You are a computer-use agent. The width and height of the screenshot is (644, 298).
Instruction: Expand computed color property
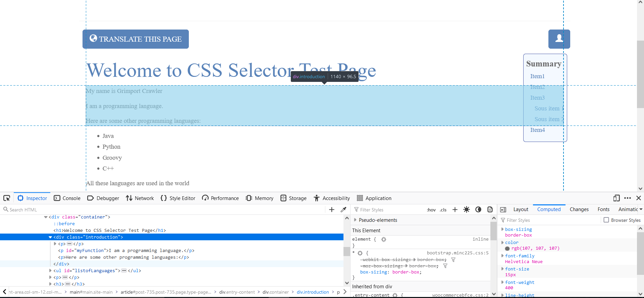pos(502,242)
